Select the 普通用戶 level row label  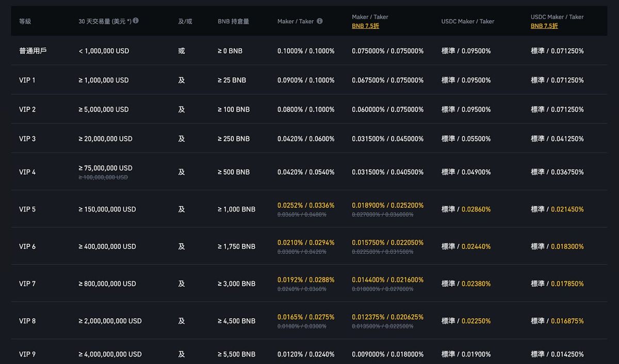pos(33,51)
